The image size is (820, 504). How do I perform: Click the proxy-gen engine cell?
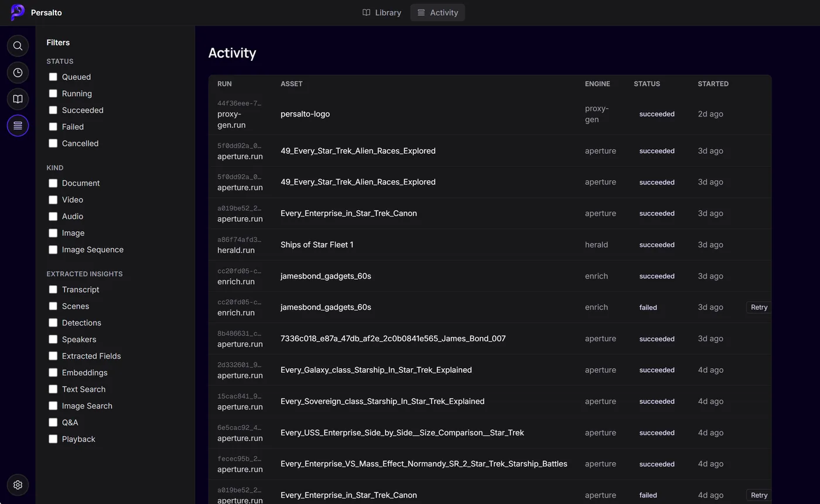(597, 114)
